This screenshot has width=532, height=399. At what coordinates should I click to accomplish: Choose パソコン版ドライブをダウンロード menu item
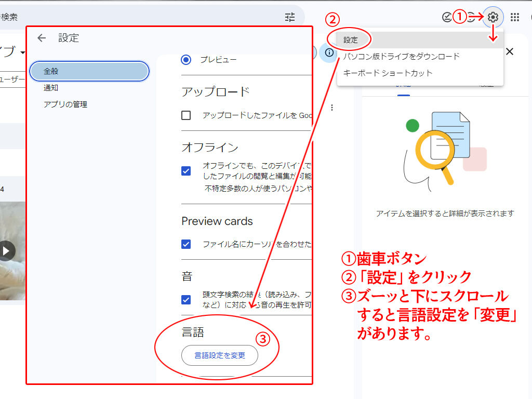pyautogui.click(x=401, y=56)
